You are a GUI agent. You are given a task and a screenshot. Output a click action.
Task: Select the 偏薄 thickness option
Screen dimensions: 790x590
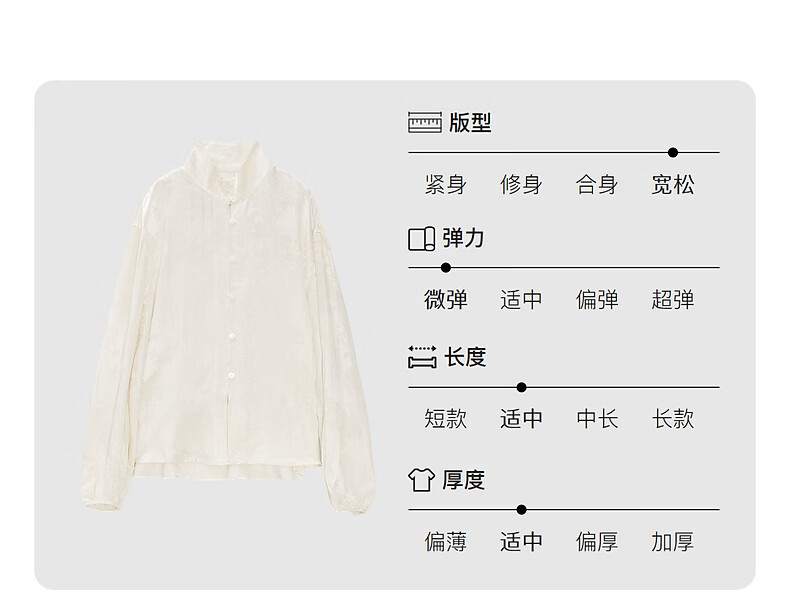click(x=446, y=542)
